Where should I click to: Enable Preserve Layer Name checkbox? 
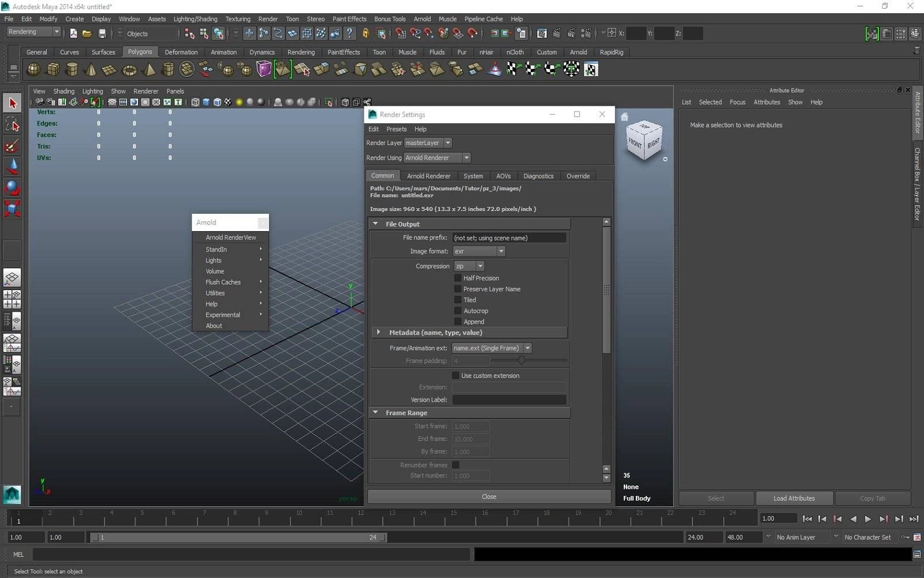click(458, 289)
